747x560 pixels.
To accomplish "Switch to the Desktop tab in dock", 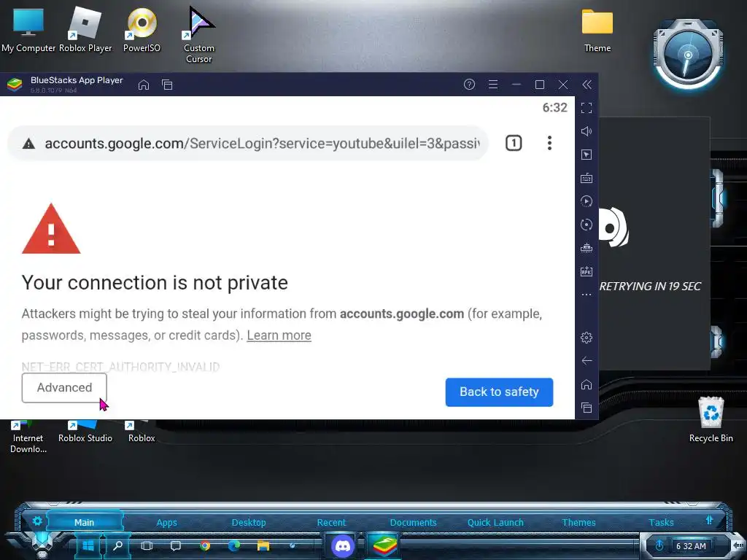I will point(249,522).
